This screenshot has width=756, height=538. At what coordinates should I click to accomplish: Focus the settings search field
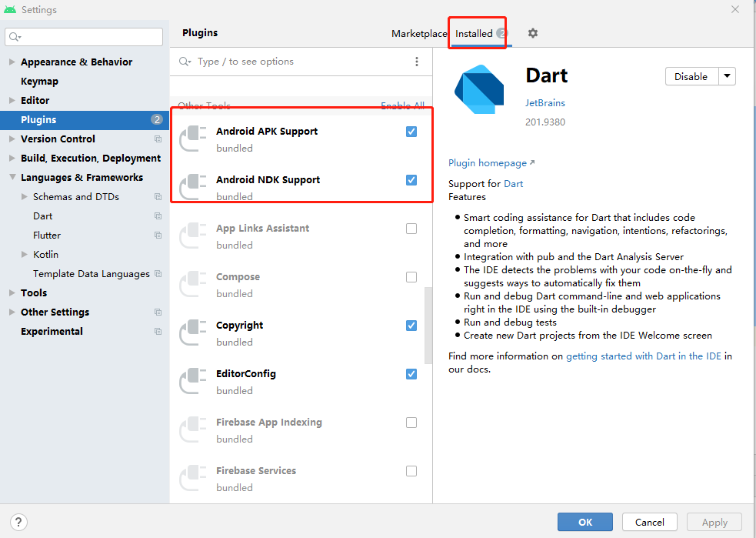click(x=84, y=37)
